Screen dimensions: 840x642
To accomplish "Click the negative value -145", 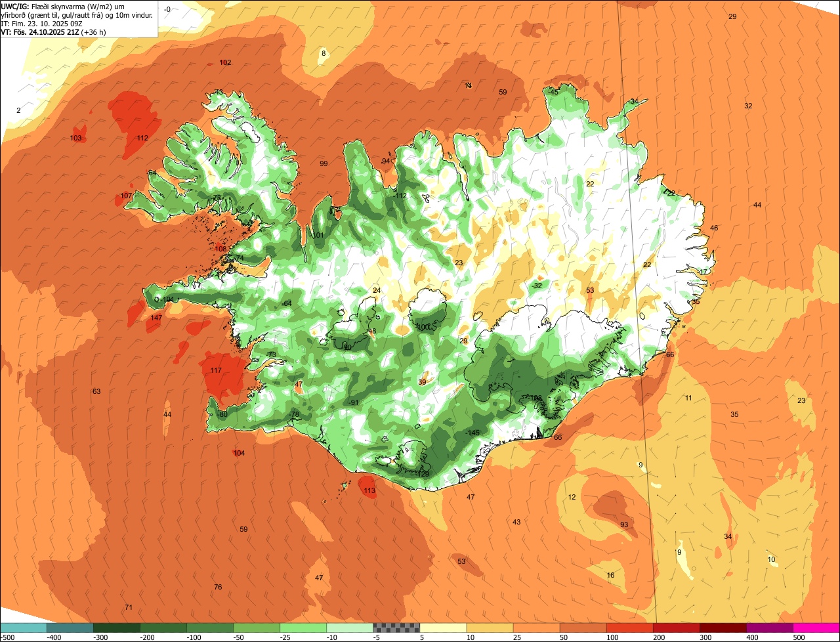I will click(x=472, y=433).
